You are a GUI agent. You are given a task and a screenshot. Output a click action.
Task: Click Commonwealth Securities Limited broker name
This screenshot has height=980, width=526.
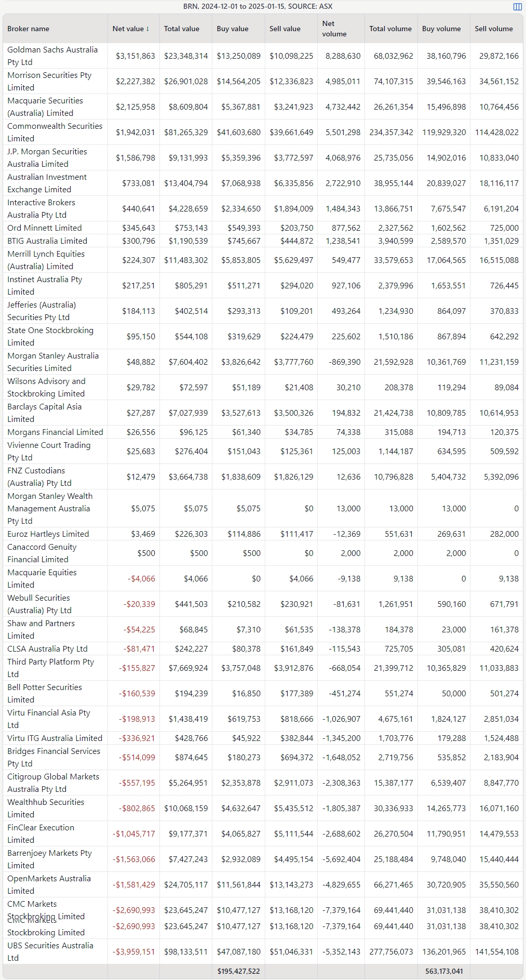point(55,132)
